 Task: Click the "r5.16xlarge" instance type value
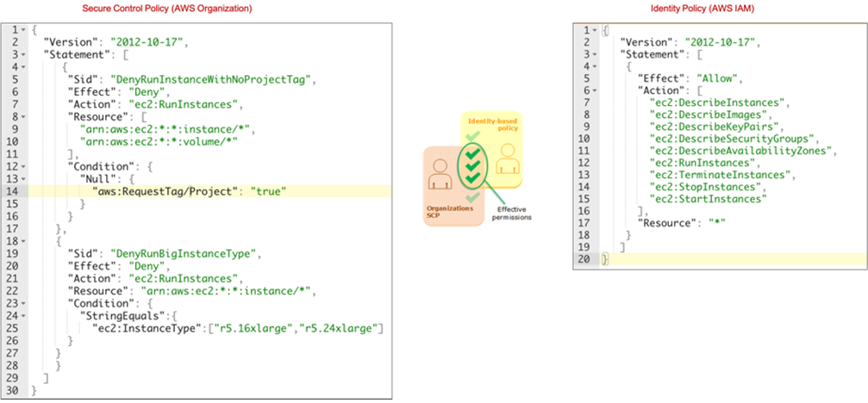point(253,329)
